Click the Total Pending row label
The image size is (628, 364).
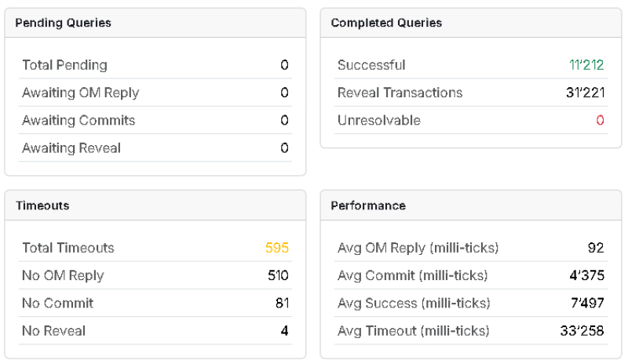(x=64, y=65)
